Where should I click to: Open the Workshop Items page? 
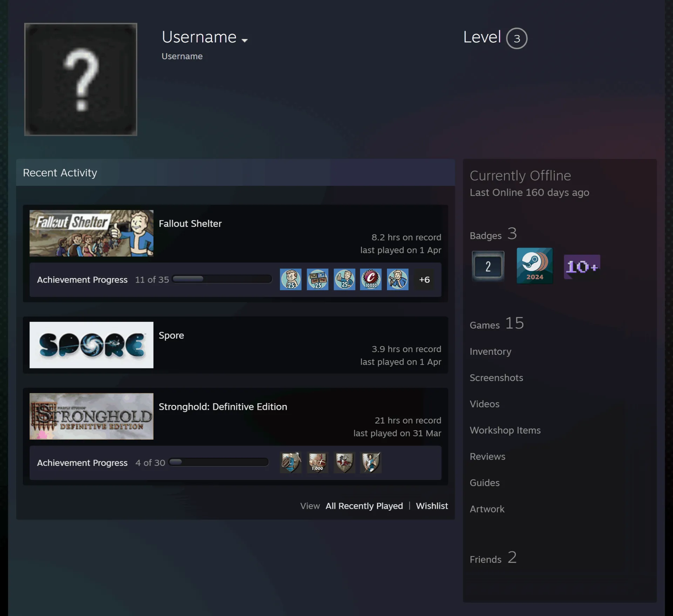pyautogui.click(x=505, y=430)
